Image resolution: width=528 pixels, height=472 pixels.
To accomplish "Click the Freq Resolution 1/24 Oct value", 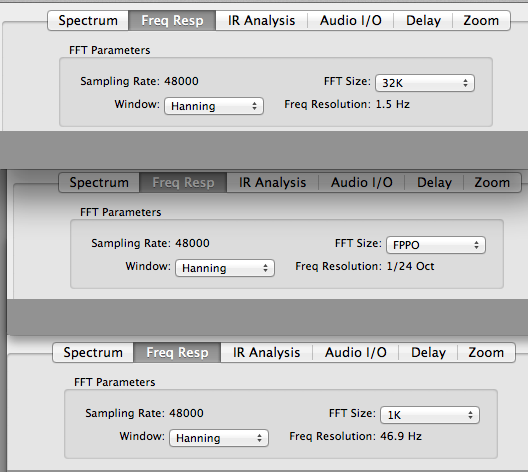I will [x=410, y=266].
